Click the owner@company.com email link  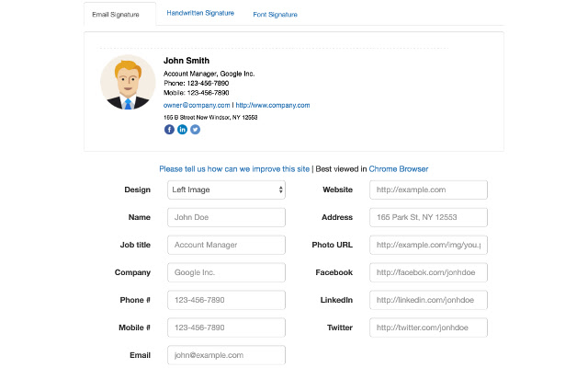click(197, 105)
